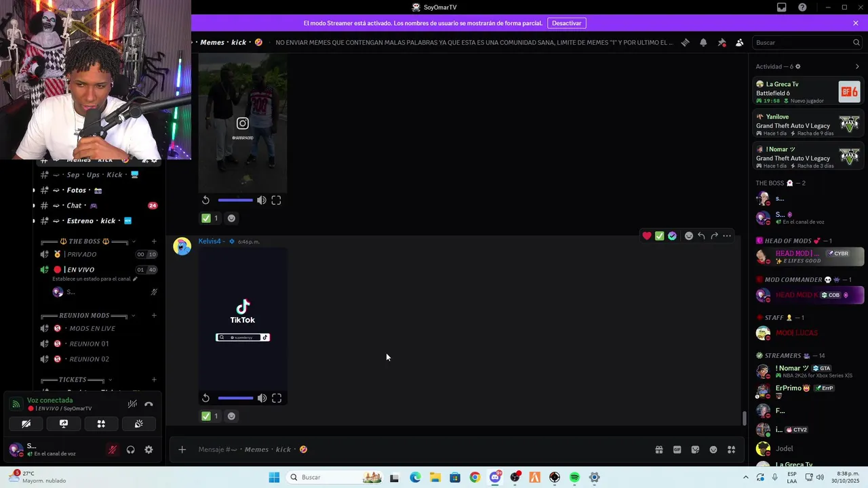Add reaction under the TikTok video

[x=231, y=416]
